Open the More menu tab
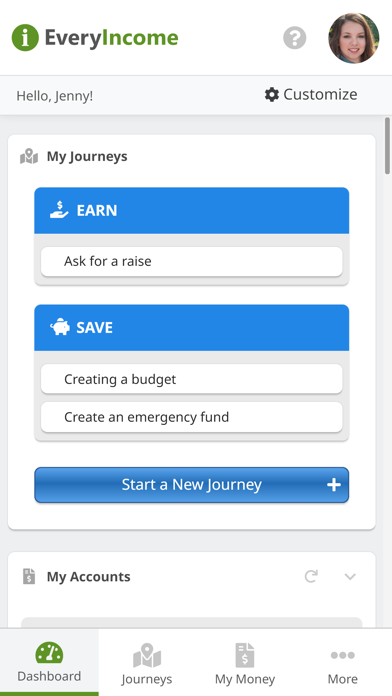 (343, 661)
